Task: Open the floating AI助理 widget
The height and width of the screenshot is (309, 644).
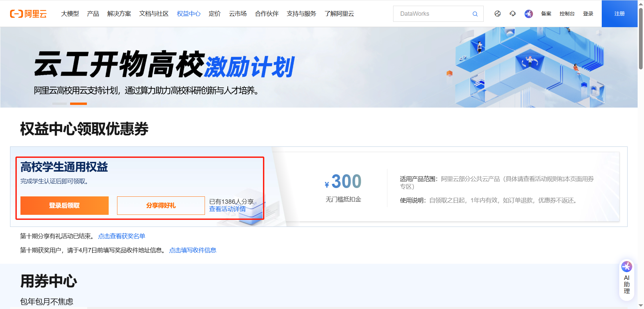Action: tap(627, 280)
